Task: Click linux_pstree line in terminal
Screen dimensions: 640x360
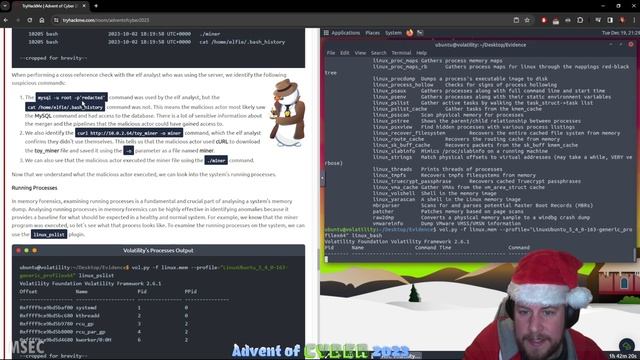Action: [x=476, y=121]
